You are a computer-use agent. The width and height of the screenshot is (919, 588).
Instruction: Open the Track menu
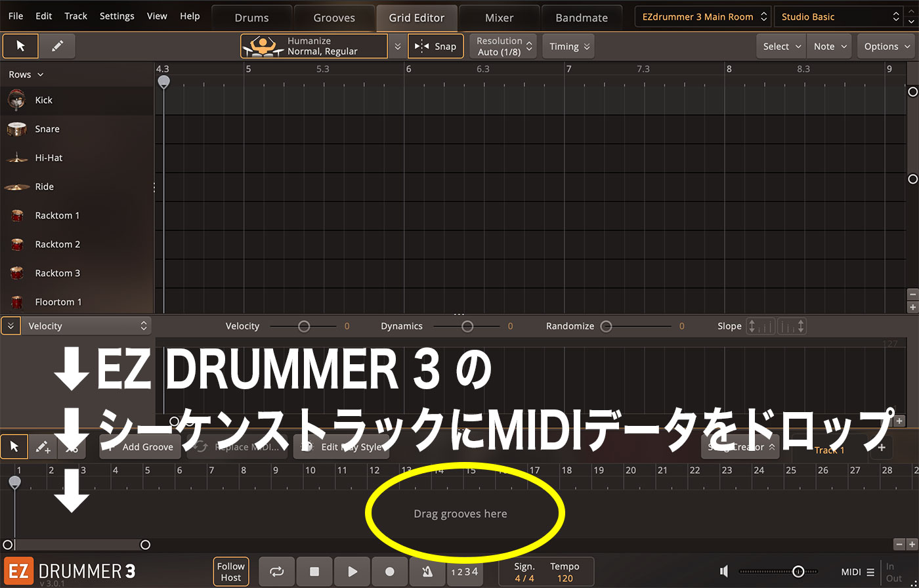tap(75, 16)
